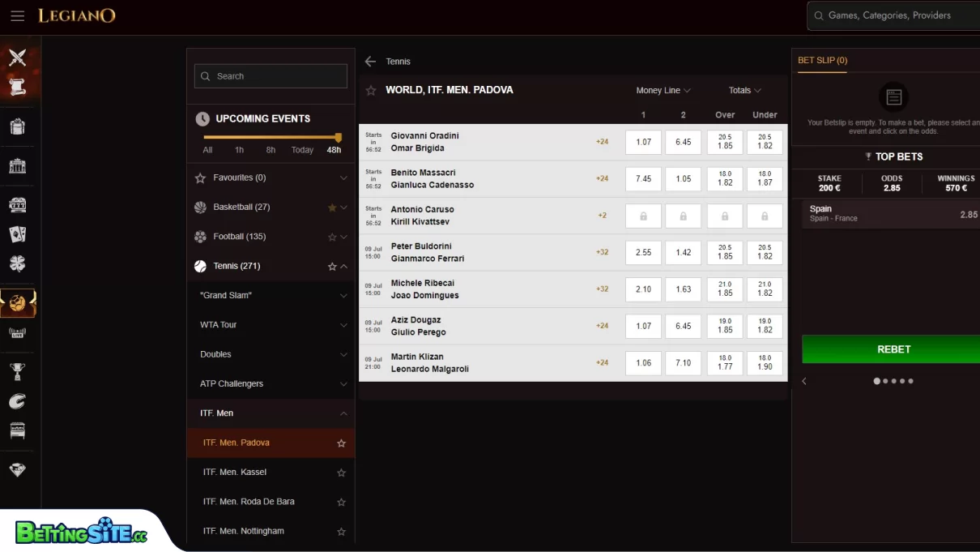
Task: Open the scroll icon in sidebar
Action: click(17, 87)
